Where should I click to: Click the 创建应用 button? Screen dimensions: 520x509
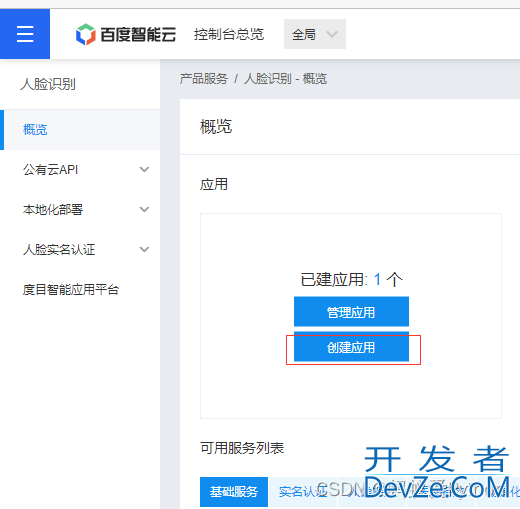pyautogui.click(x=351, y=347)
